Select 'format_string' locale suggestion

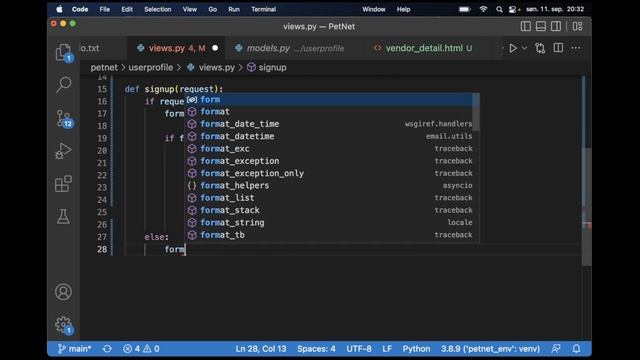(329, 222)
